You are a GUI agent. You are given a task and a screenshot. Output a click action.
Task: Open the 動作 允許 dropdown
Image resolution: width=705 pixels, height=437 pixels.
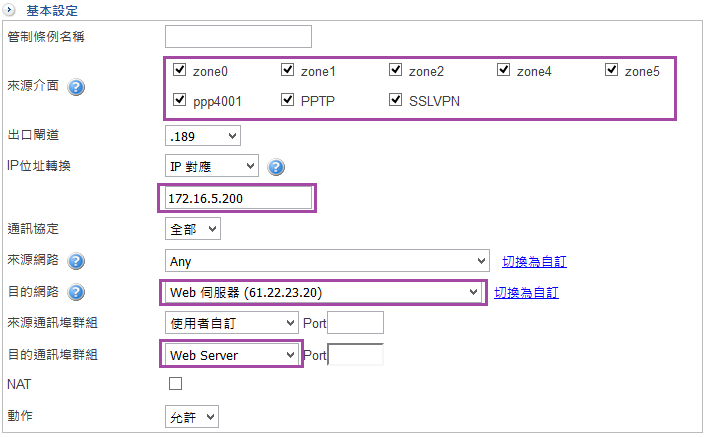(x=191, y=416)
